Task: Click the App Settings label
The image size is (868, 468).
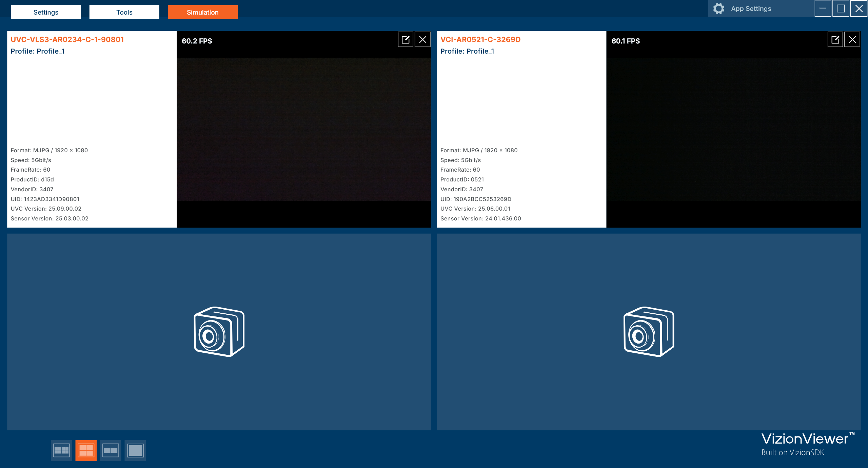Action: pos(751,9)
